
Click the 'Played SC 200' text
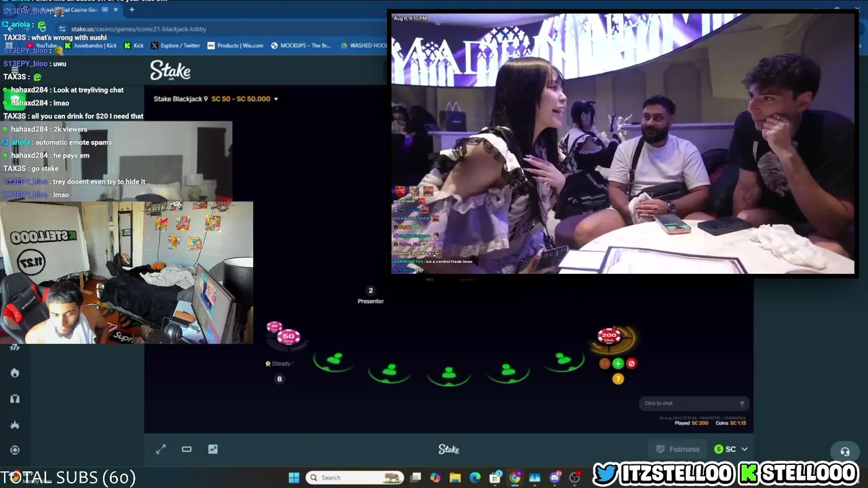[x=692, y=423]
